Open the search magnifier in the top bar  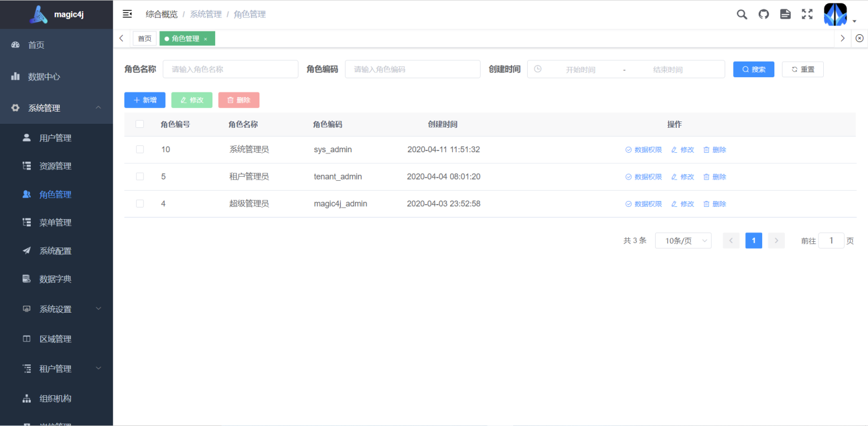coord(742,14)
